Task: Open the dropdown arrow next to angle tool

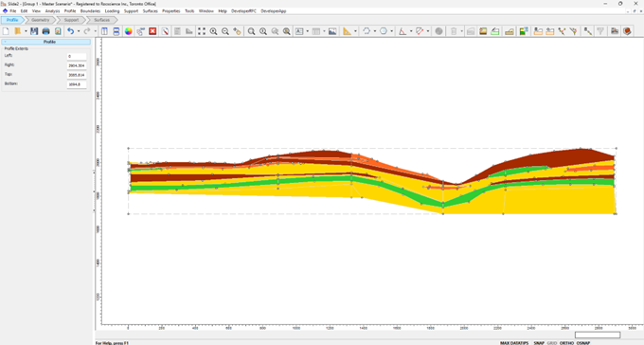Action: [411, 31]
